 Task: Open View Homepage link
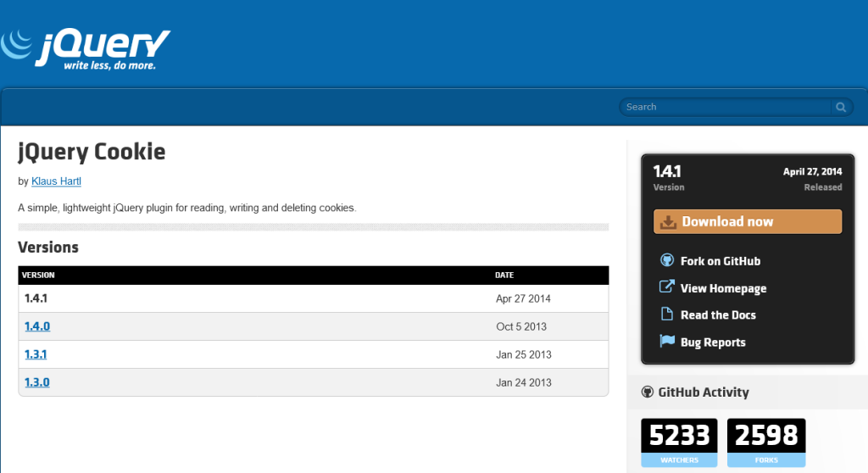click(724, 288)
